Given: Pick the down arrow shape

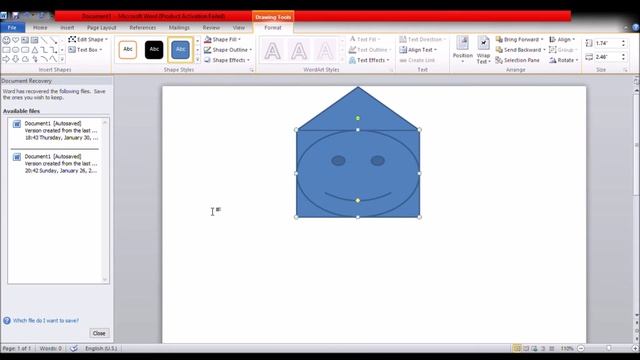Looking at the screenshot, I should (16, 59).
